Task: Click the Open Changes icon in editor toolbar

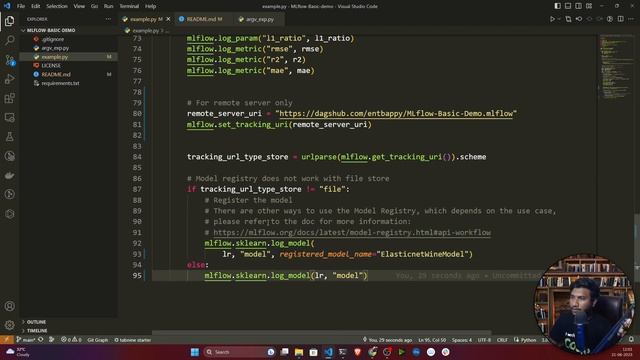Action: pos(568,19)
